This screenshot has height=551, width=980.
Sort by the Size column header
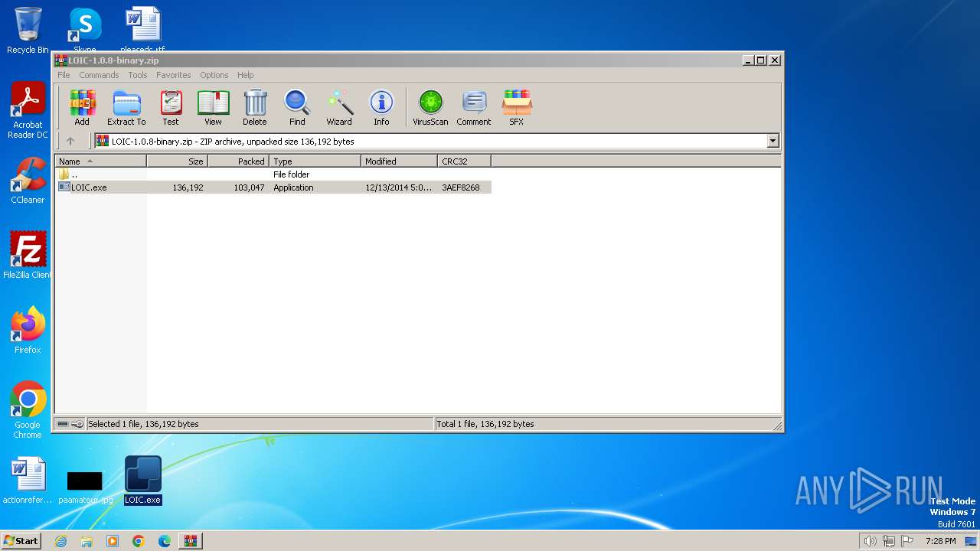(x=177, y=161)
